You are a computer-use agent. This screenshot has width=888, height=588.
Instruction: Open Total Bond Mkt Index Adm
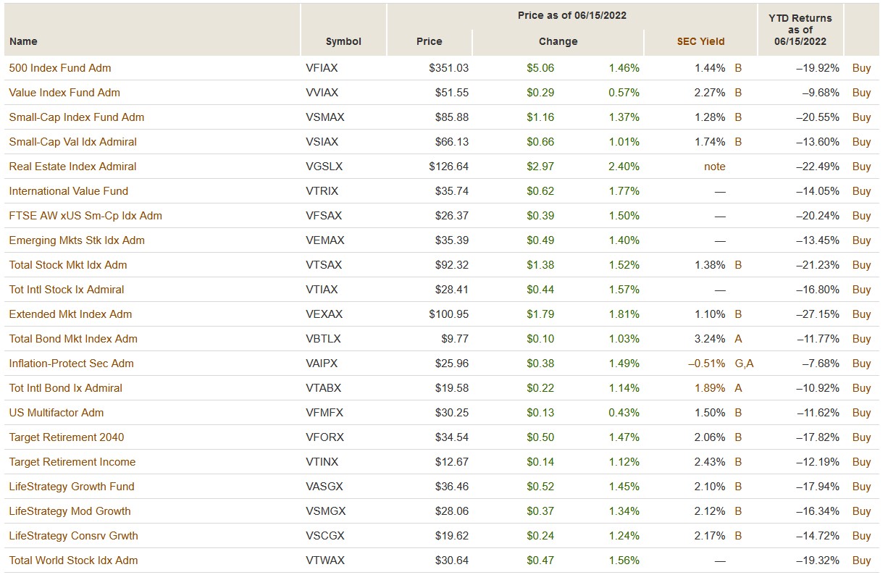click(x=73, y=339)
